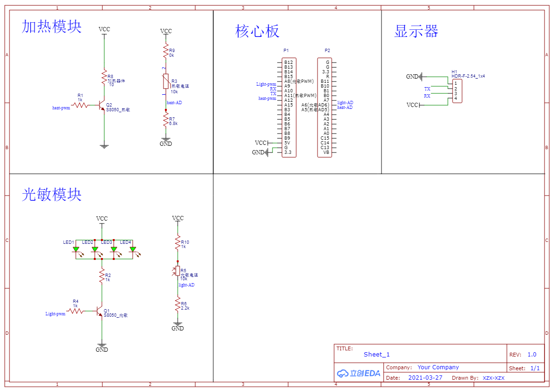Click light-AD net label below R5
The width and height of the screenshot is (554, 392).
click(x=186, y=285)
